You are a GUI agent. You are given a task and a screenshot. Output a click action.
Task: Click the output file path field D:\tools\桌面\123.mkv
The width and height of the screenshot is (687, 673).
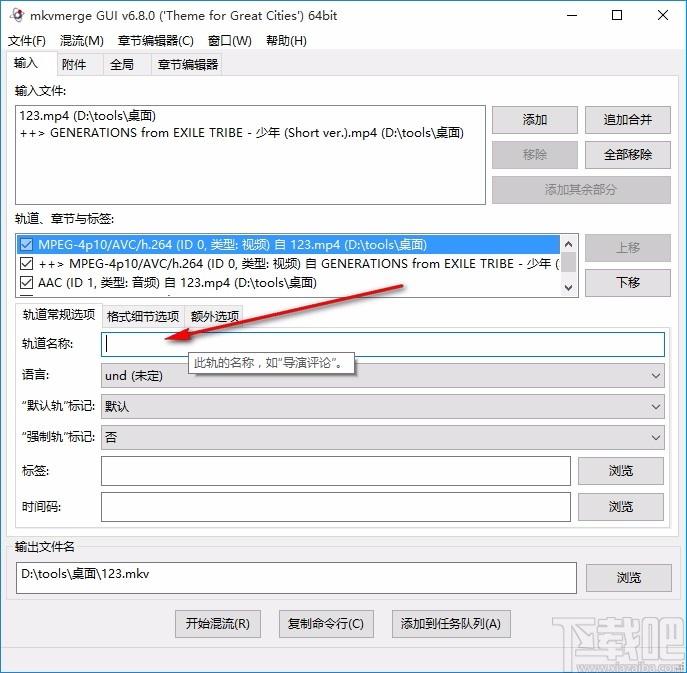pos(296,578)
